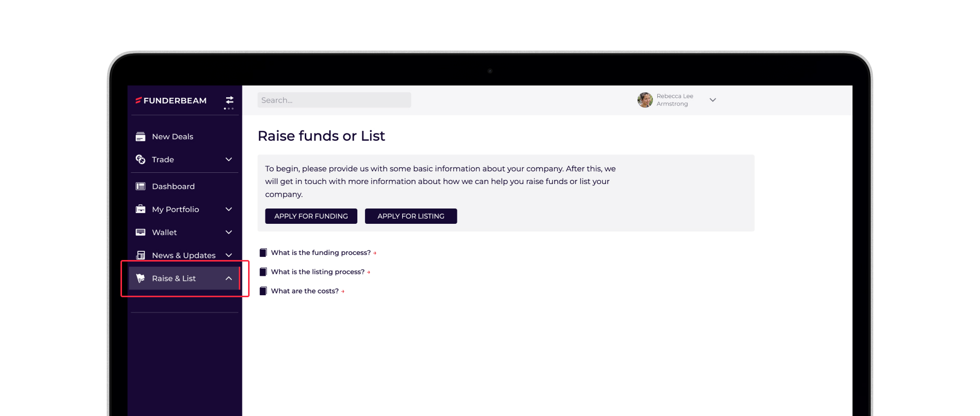This screenshot has height=416, width=980.
Task: Focus the Search input field
Action: click(x=334, y=100)
